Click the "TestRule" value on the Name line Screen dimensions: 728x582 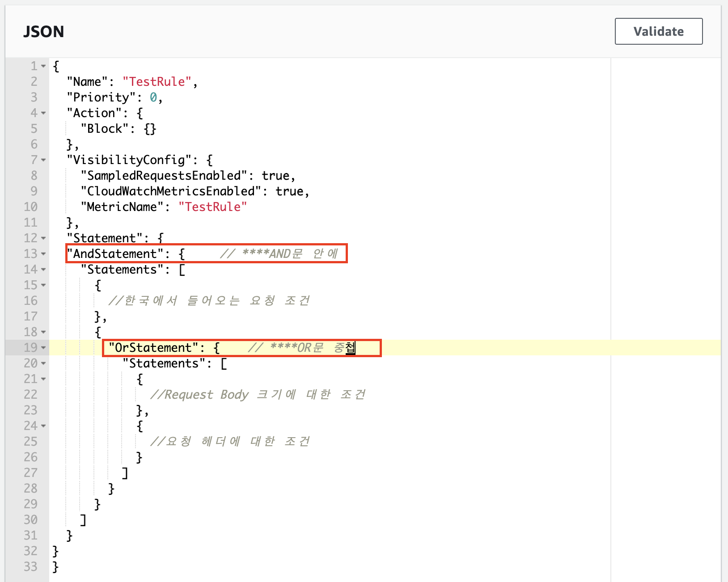point(157,82)
